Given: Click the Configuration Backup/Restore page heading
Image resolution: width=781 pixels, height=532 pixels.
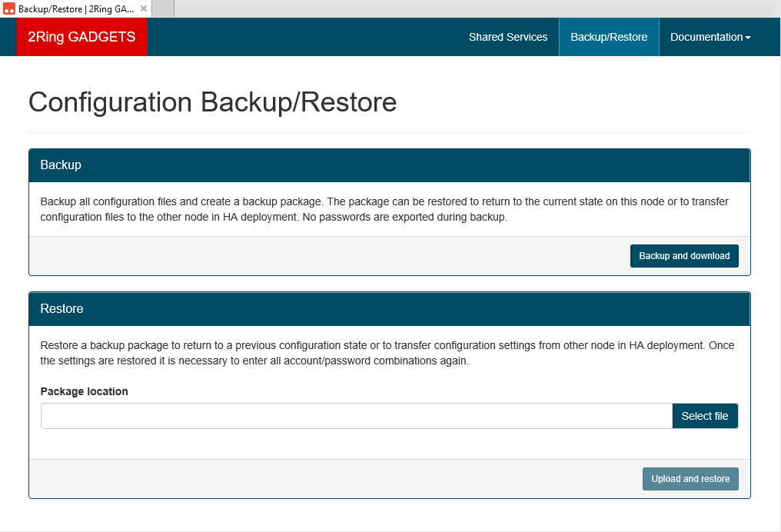Looking at the screenshot, I should [212, 101].
